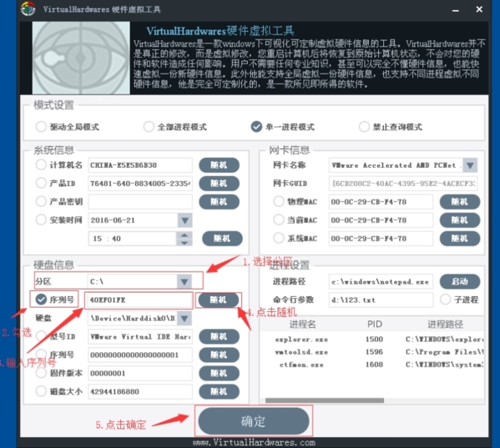Click the 当前MAC address field
500x448 pixels.
click(x=381, y=220)
